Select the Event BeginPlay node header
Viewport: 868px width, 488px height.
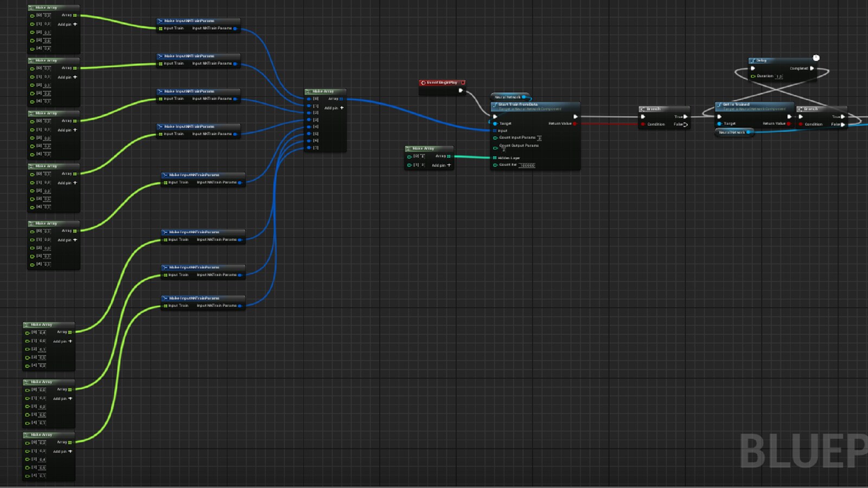(442, 82)
